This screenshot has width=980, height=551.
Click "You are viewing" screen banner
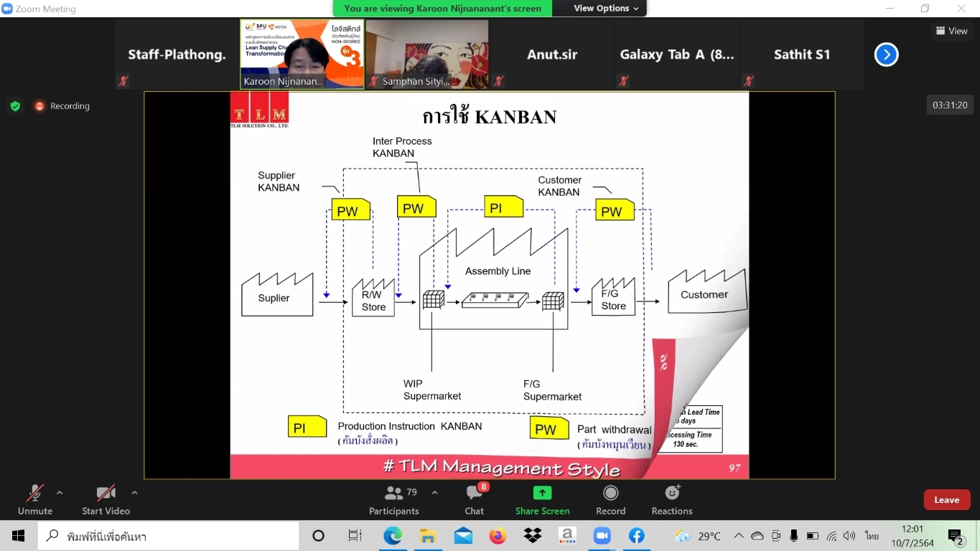(442, 8)
